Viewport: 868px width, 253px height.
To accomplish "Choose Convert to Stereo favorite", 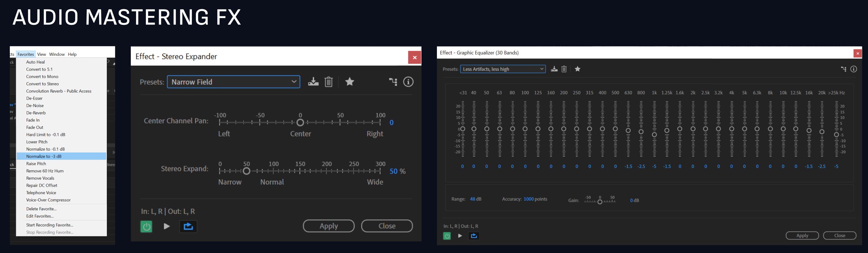I will 61,84.
